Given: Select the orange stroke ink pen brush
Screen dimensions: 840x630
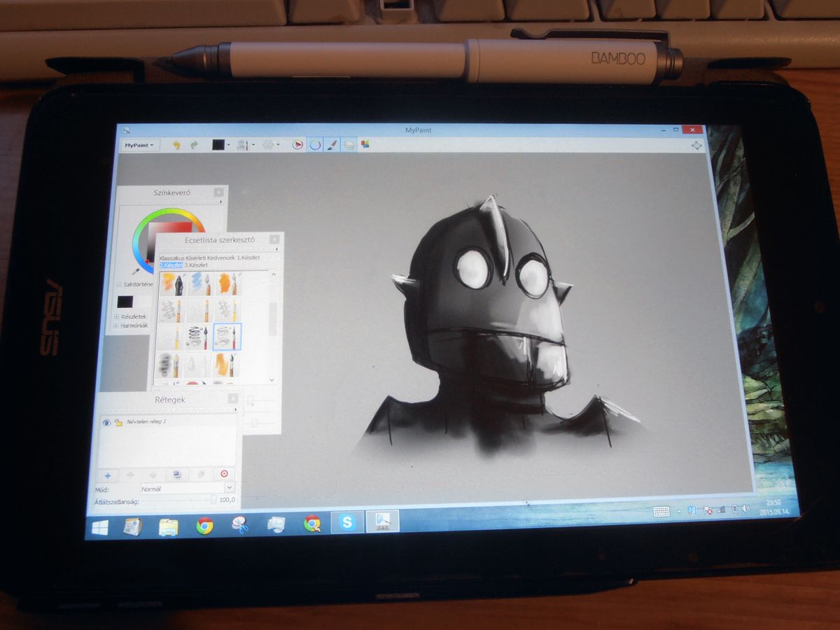Looking at the screenshot, I should pos(171,283).
